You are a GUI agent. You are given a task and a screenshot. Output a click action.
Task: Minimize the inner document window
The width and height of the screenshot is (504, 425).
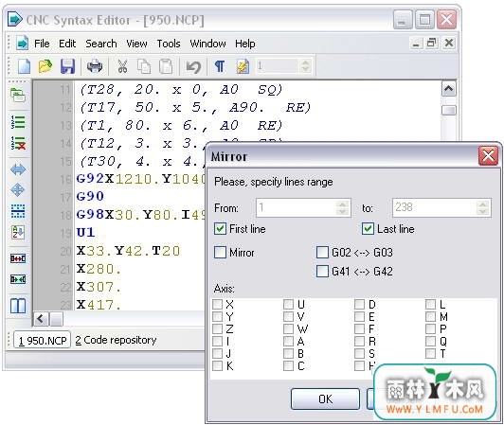pos(415,43)
